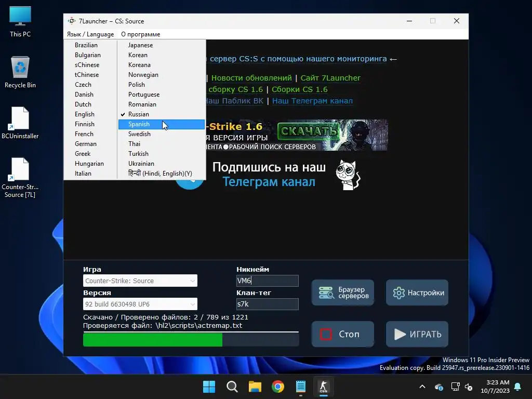Open the Notepad taskbar icon
532x399 pixels.
pos(301,387)
